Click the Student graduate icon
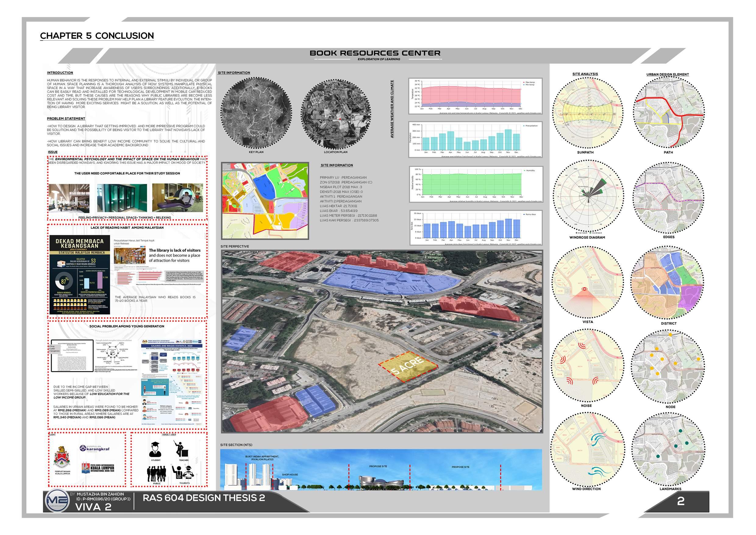The image size is (756, 535). pos(155,449)
